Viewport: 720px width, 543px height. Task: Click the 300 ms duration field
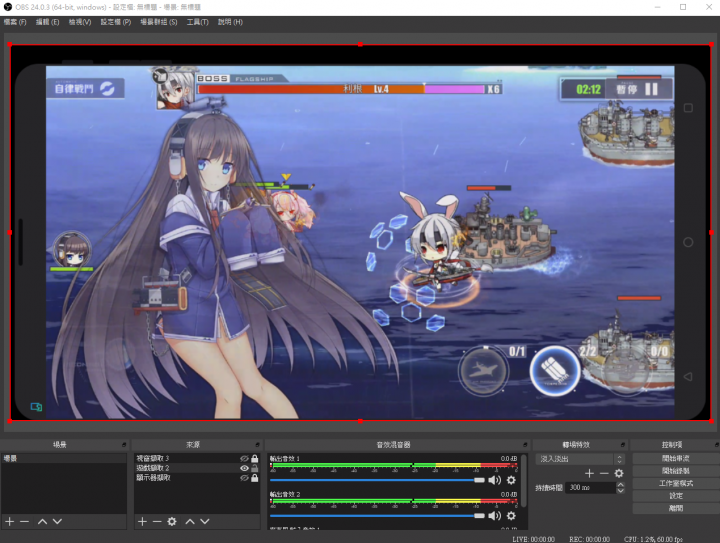pyautogui.click(x=590, y=487)
